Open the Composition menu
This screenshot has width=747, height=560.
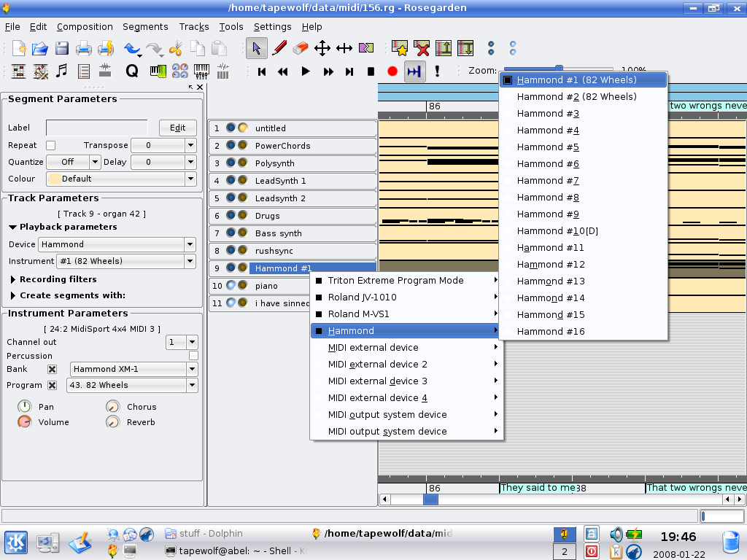tap(85, 27)
